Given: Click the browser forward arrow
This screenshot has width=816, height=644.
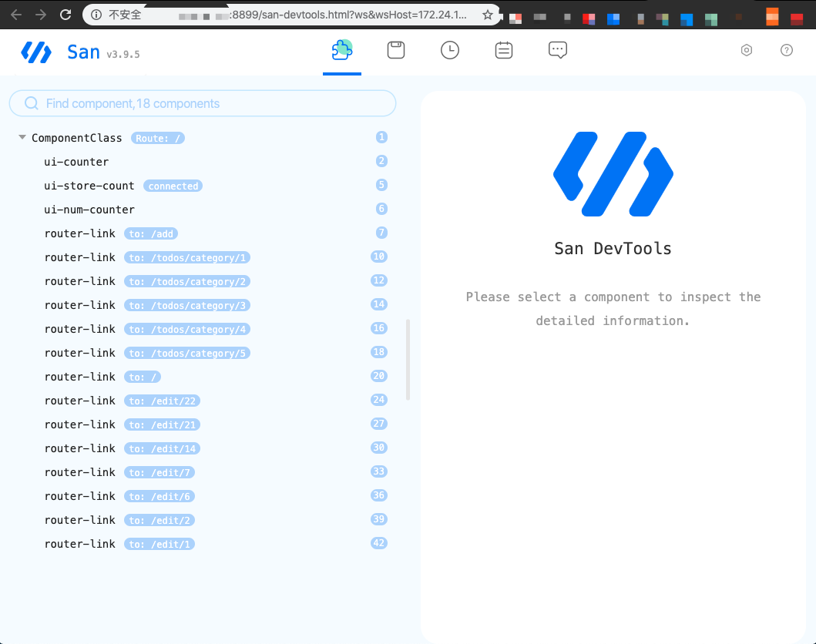Looking at the screenshot, I should coord(41,15).
